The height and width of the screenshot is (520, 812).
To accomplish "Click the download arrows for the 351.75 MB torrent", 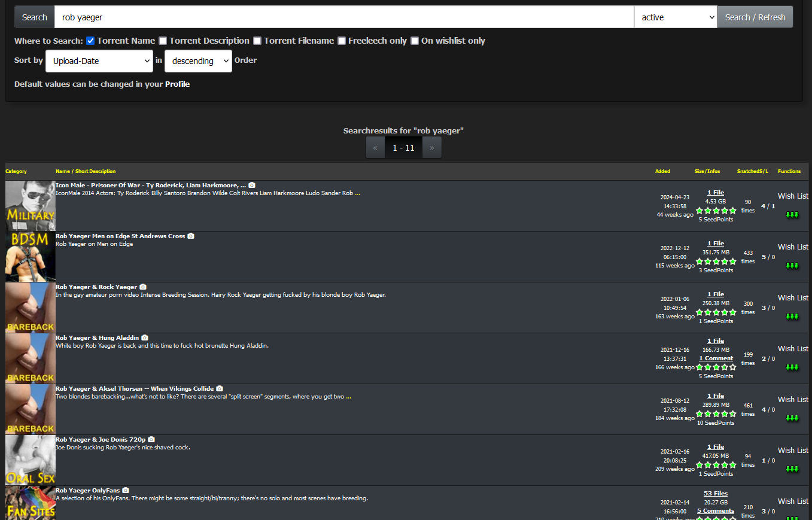I will pyautogui.click(x=792, y=265).
